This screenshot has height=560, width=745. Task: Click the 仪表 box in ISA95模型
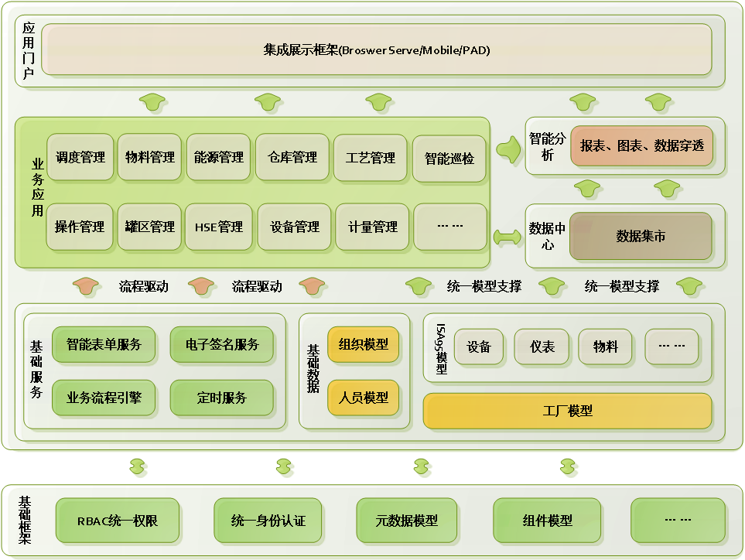pyautogui.click(x=542, y=347)
